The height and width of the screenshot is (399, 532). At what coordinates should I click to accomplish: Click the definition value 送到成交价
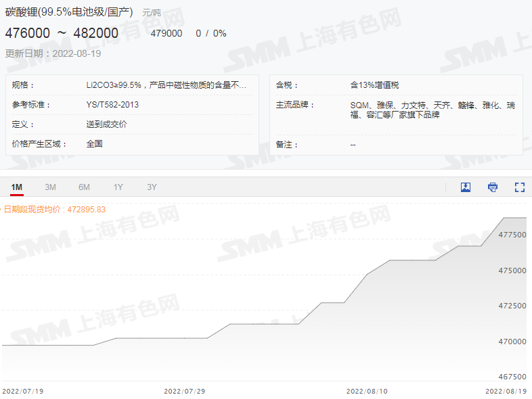point(106,124)
